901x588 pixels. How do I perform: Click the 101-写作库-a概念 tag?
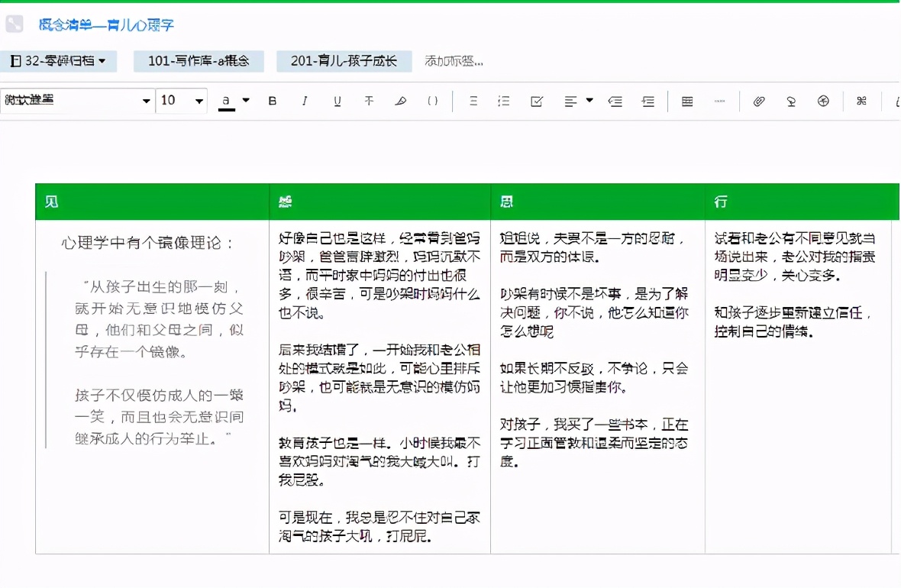click(x=199, y=61)
